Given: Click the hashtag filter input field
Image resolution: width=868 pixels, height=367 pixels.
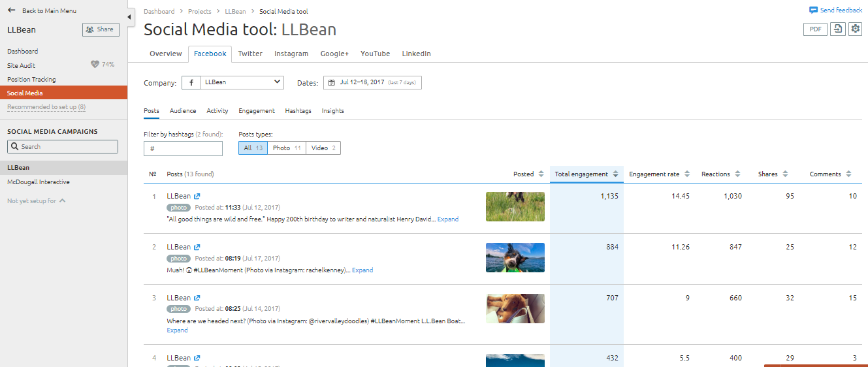Looking at the screenshot, I should tap(183, 149).
